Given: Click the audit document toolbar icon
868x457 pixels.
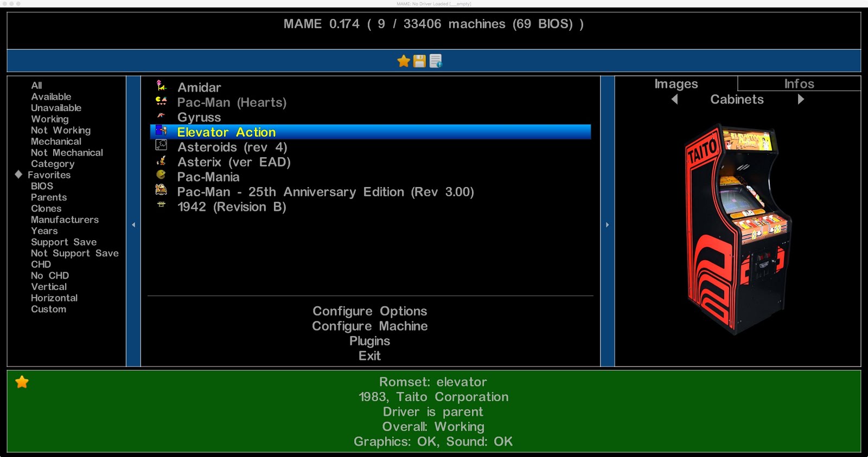Looking at the screenshot, I should click(436, 61).
